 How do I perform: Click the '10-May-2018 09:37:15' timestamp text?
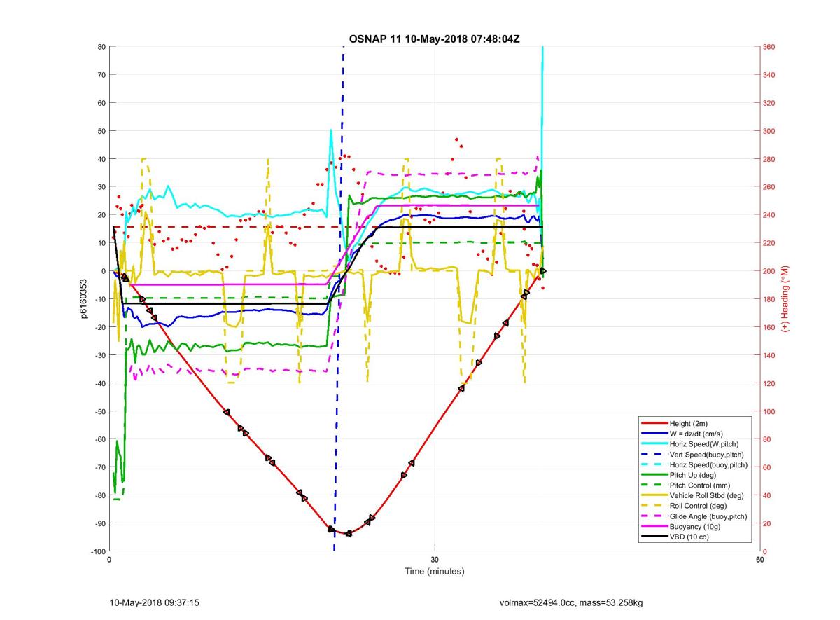(155, 602)
